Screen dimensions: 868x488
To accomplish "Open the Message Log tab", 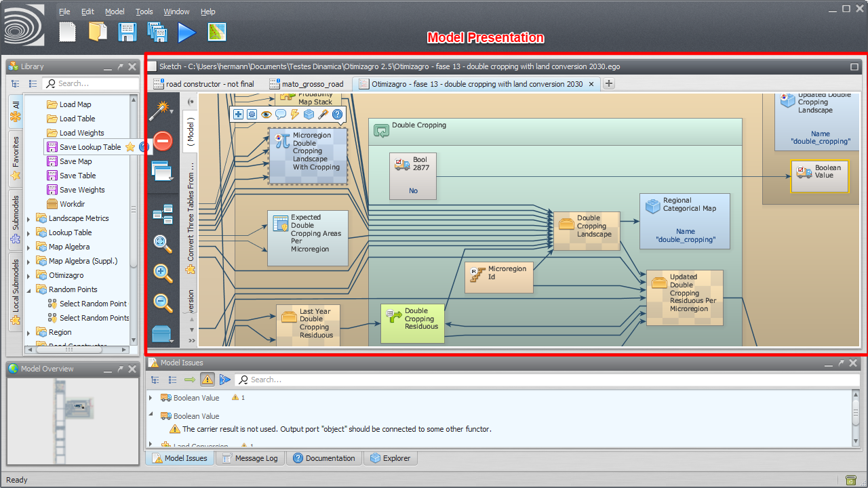I will tap(250, 458).
